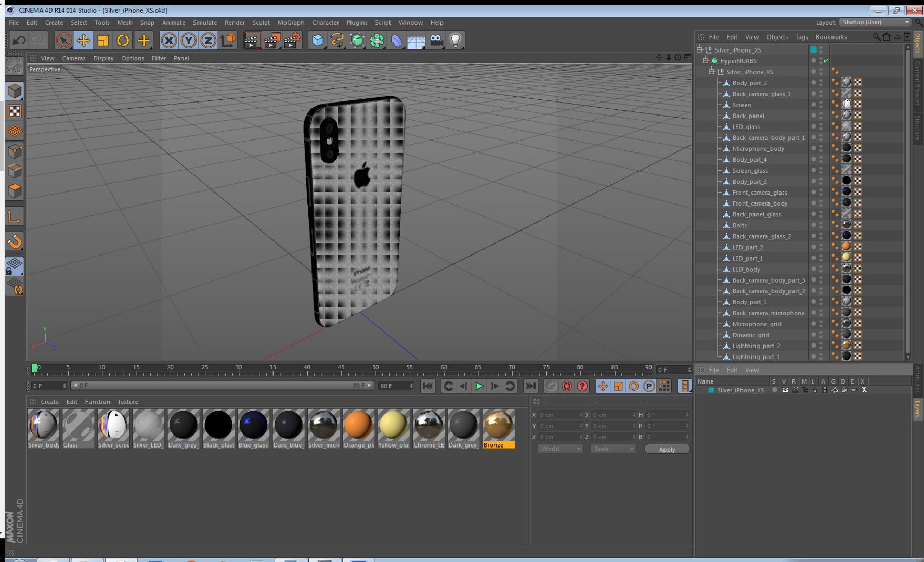Open the Plugins menu

(357, 22)
